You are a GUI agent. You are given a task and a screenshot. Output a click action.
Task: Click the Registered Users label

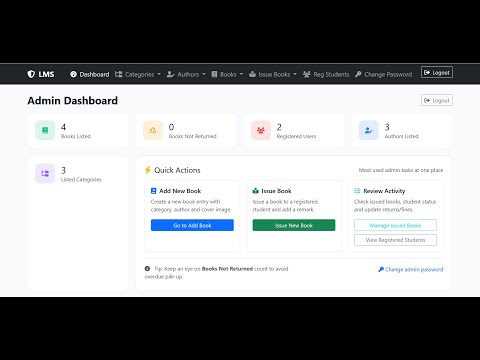pyautogui.click(x=296, y=136)
